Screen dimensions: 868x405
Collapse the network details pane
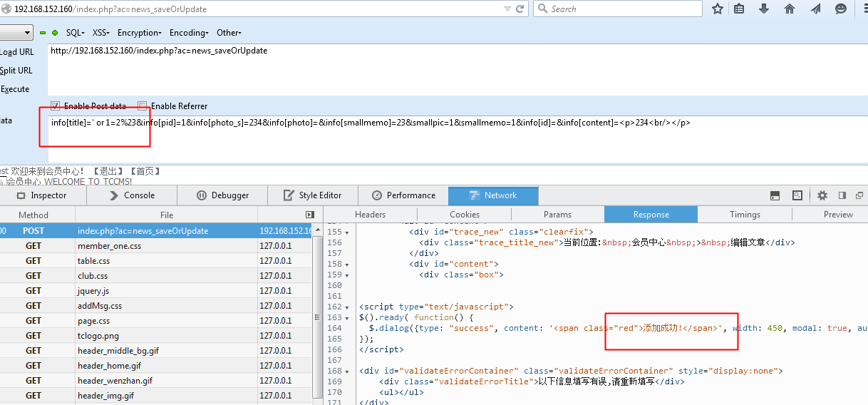tap(309, 215)
